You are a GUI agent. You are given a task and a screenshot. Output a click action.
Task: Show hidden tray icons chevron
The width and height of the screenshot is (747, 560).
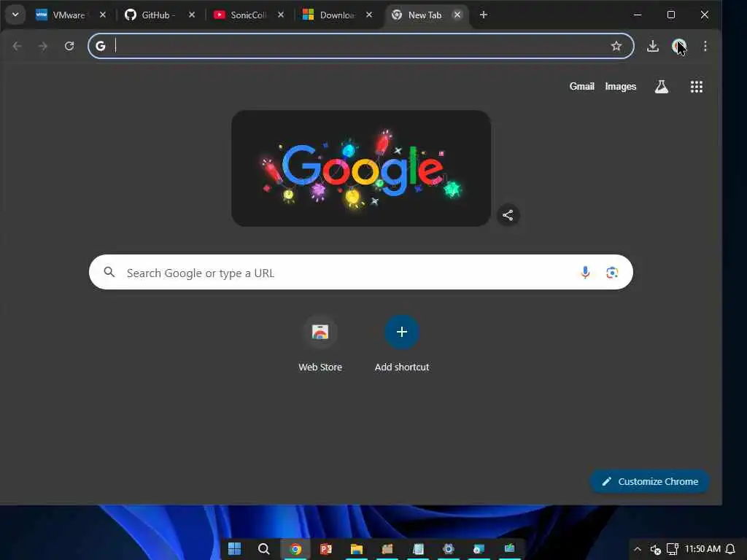pyautogui.click(x=638, y=549)
